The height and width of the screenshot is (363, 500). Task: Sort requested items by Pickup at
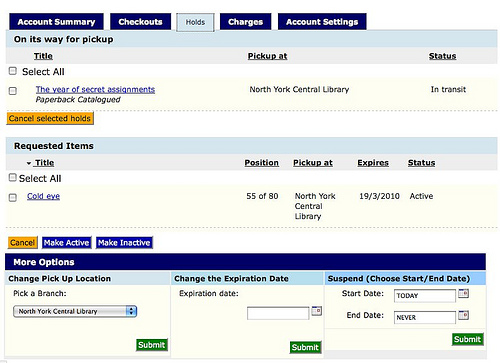tap(313, 163)
